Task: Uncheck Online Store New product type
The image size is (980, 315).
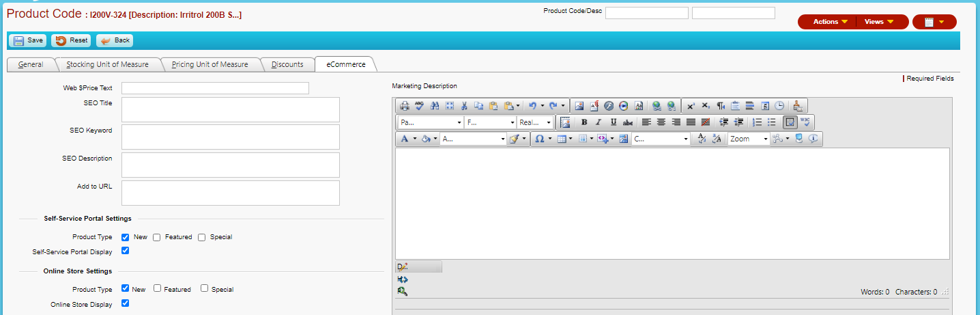Action: click(x=126, y=288)
